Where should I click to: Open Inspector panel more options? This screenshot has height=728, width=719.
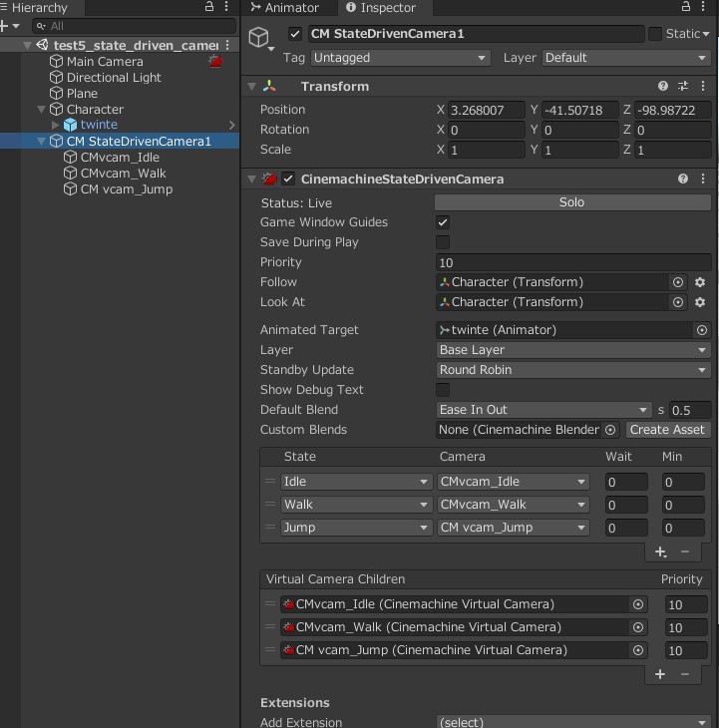(703, 7)
